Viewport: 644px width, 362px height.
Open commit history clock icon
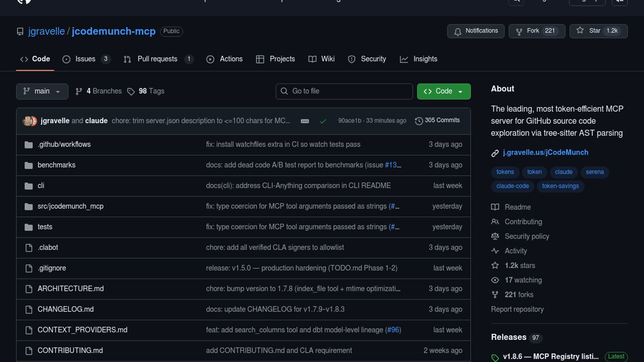tap(419, 121)
